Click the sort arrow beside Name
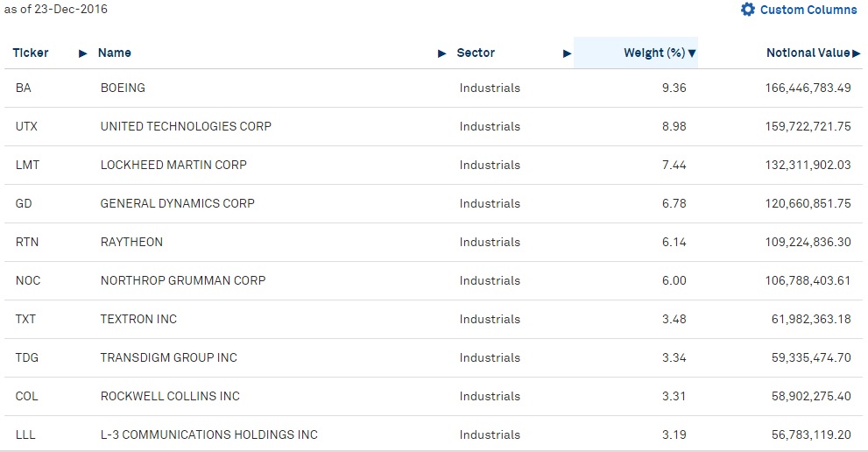Viewport: 868px width, 452px height. [441, 53]
